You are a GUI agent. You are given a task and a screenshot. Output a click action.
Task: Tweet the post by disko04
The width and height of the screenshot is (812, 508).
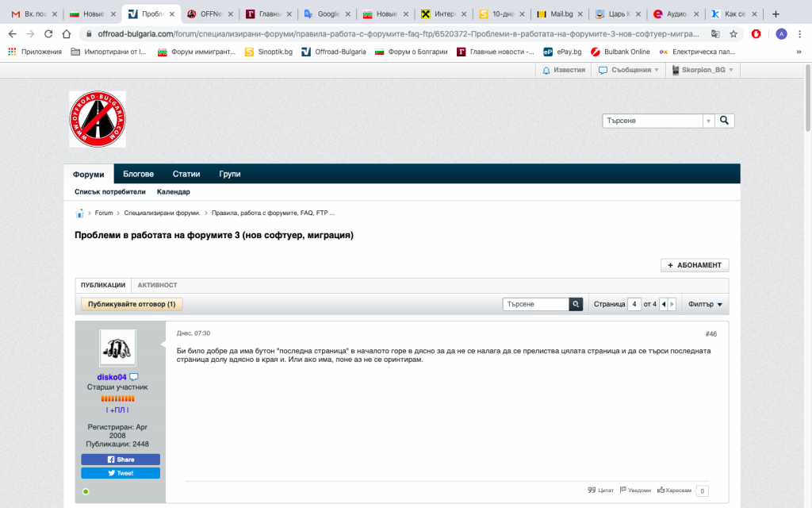coord(121,473)
